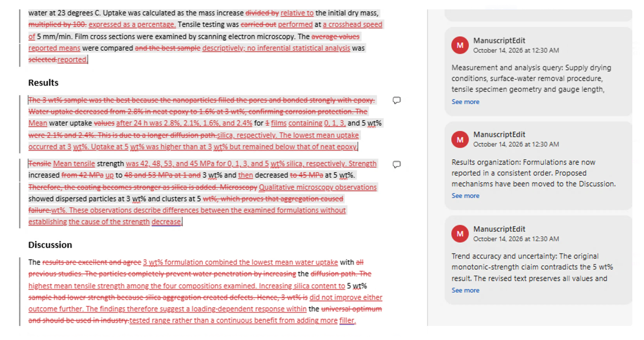Screen dimensions: 644x340
Task: Click ManuscriptEdit avatar on Trend accuracy comment
Action: click(460, 234)
